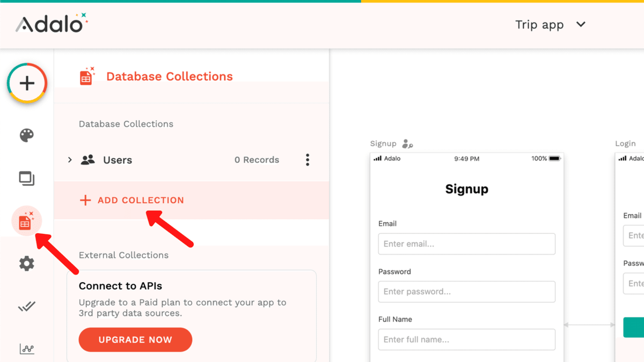The width and height of the screenshot is (644, 362).
Task: Click the Signup screen user-key icon
Action: click(408, 144)
